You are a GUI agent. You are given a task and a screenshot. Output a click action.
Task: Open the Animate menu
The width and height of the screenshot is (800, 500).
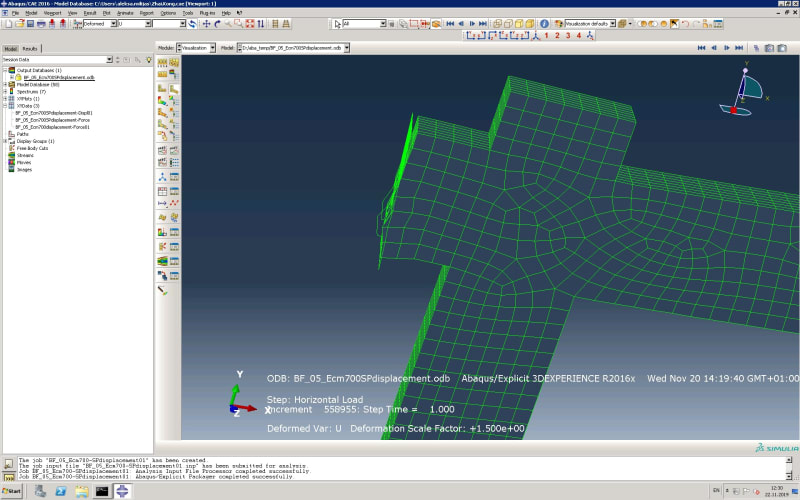(x=125, y=13)
